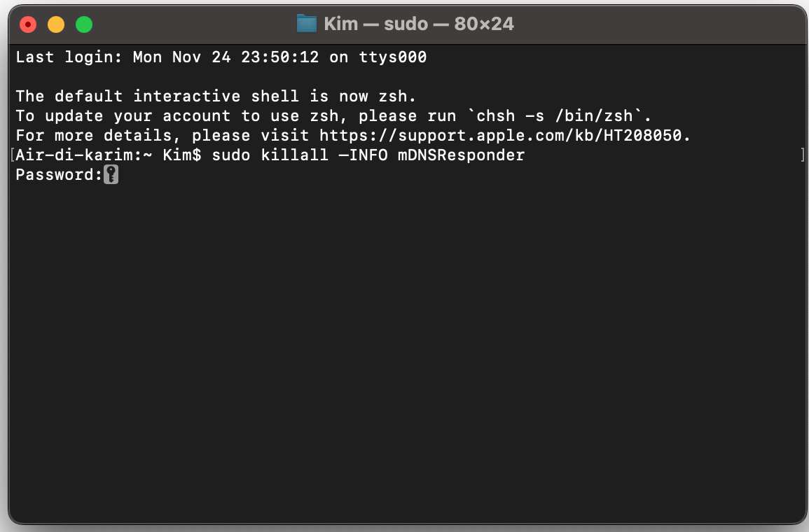Click the left bracket mark beside the prompt
The image size is (809, 532).
pyautogui.click(x=13, y=155)
